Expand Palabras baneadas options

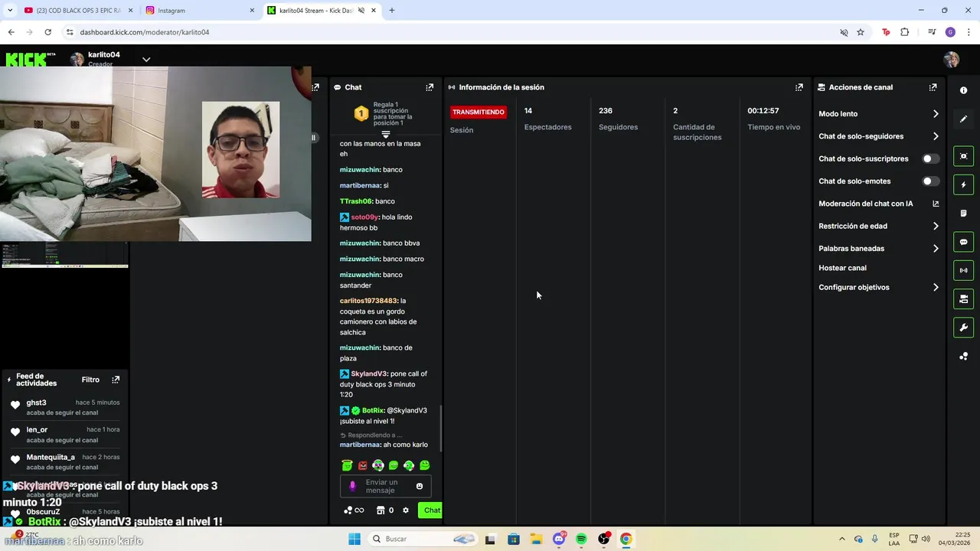936,249
